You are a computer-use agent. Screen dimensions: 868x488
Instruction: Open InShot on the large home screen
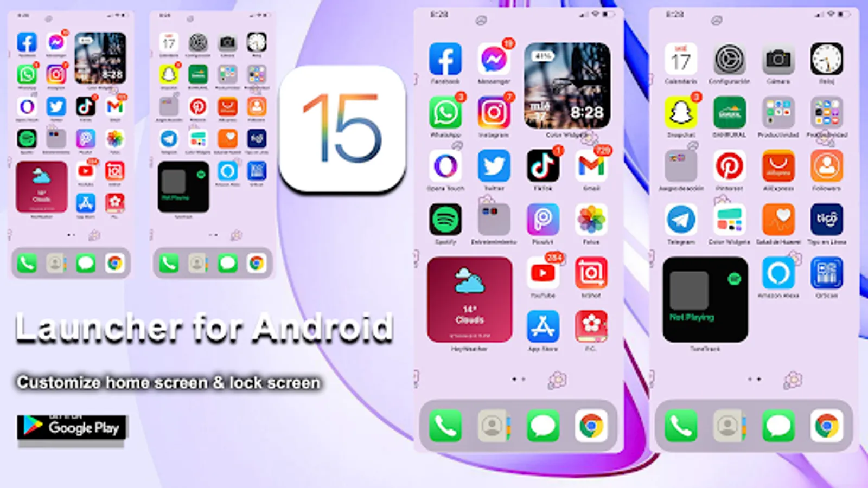[x=591, y=273]
